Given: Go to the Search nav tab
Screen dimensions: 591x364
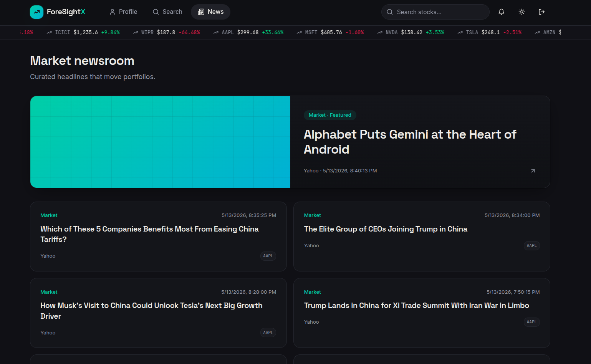Looking at the screenshot, I should coord(167,12).
